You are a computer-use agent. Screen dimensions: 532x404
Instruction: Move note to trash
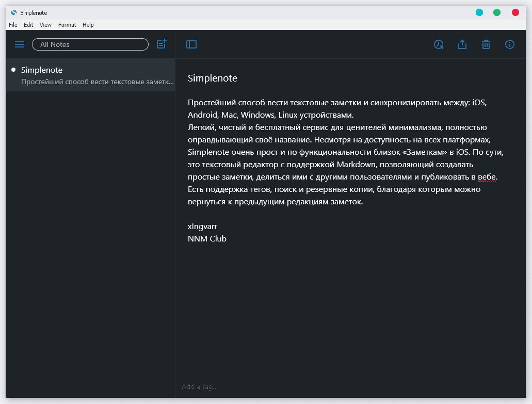click(x=486, y=44)
